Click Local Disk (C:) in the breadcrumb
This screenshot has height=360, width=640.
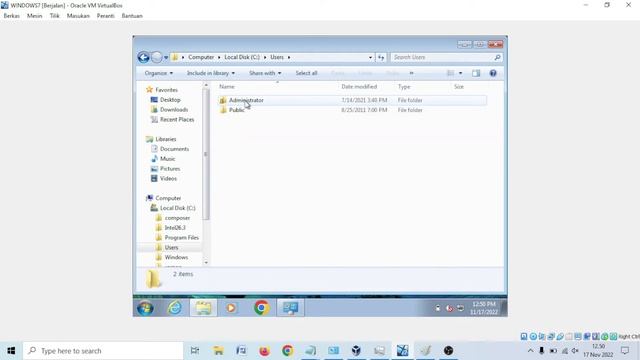coord(242,57)
